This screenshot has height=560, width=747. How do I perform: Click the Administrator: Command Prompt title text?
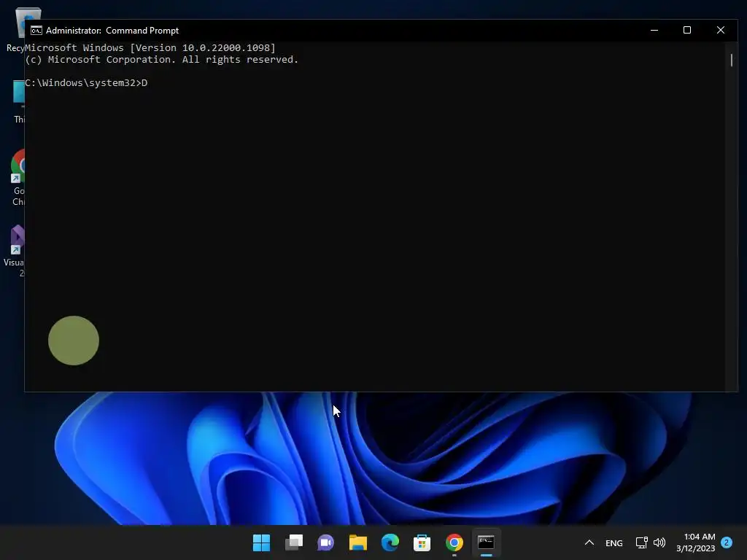[x=112, y=31]
